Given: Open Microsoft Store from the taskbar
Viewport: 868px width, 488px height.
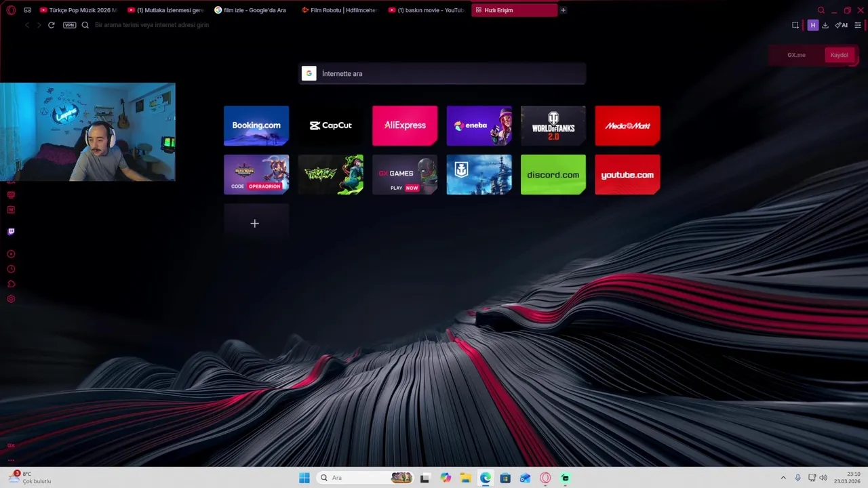Looking at the screenshot, I should (x=505, y=478).
